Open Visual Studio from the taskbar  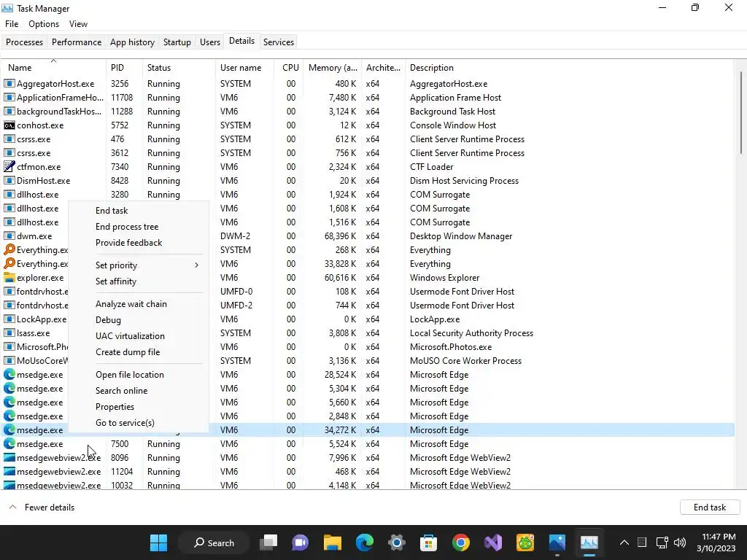493,542
